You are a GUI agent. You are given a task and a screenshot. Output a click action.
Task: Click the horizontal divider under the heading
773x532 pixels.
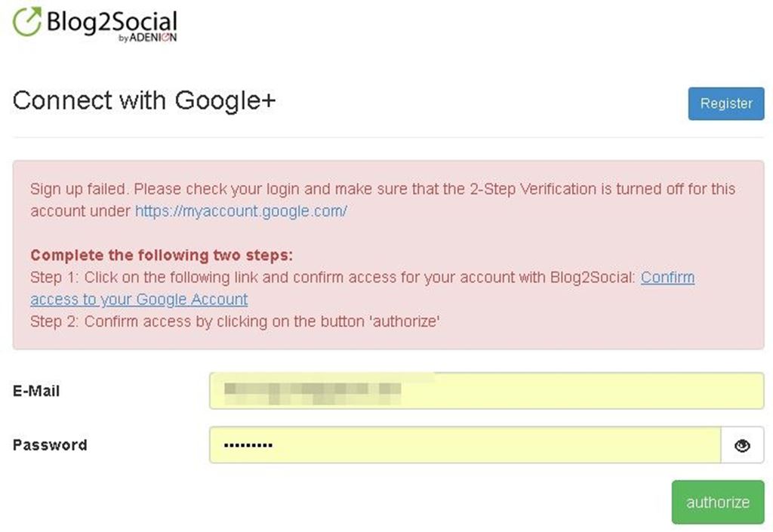(388, 137)
